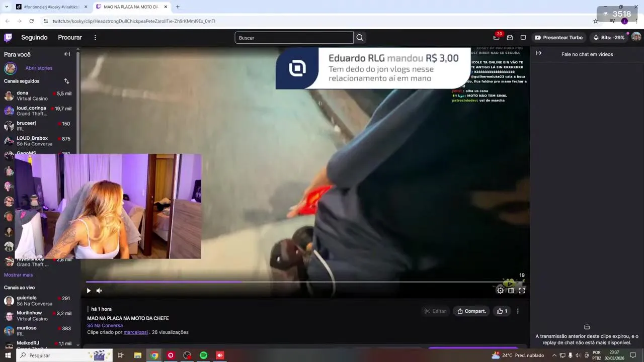This screenshot has width=644, height=362.
Task: Enter fullscreen on the video player
Action: pos(522,291)
